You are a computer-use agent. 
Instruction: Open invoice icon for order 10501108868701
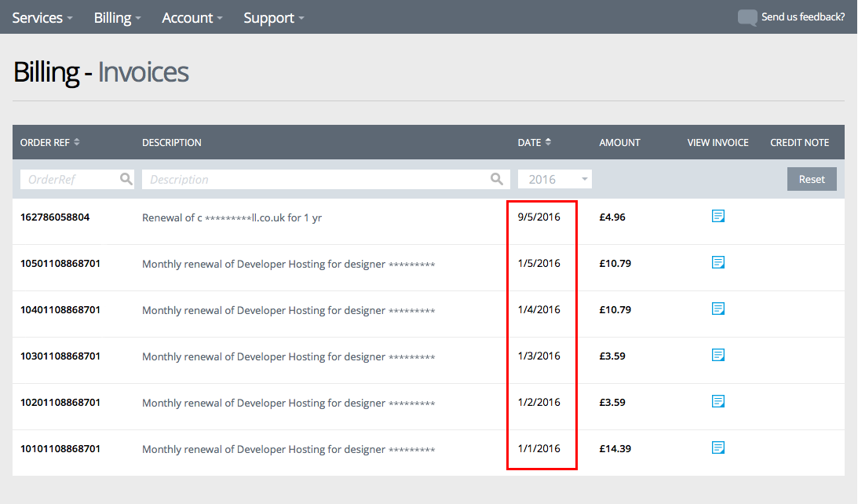coord(718,263)
